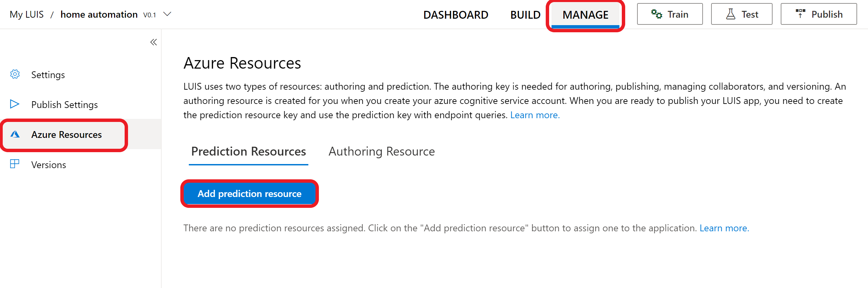Select the Prediction Resources tab
The height and width of the screenshot is (288, 868).
(249, 151)
